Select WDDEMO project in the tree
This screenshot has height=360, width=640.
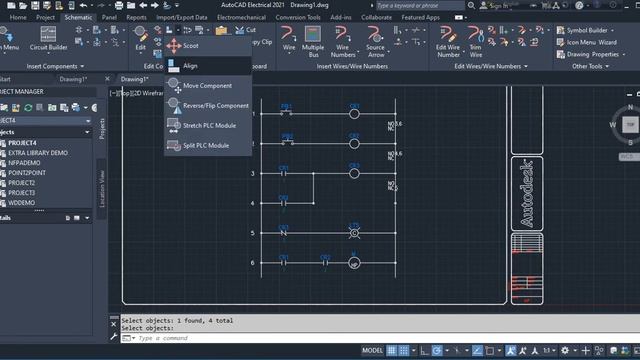(x=22, y=202)
